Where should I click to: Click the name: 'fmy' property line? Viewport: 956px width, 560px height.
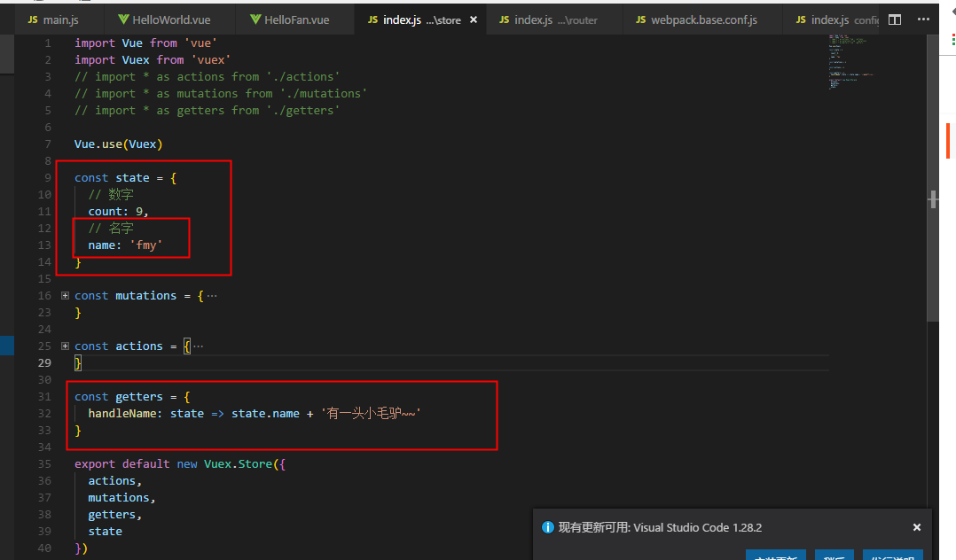click(x=125, y=245)
